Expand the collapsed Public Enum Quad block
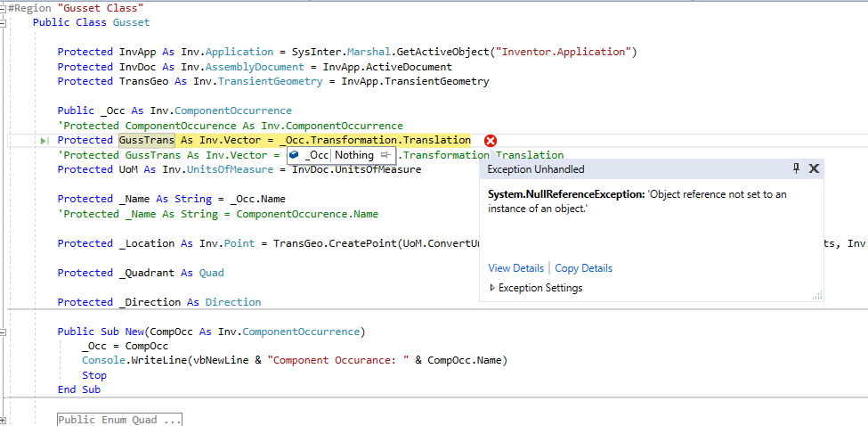The height and width of the screenshot is (426, 868). click(4, 421)
